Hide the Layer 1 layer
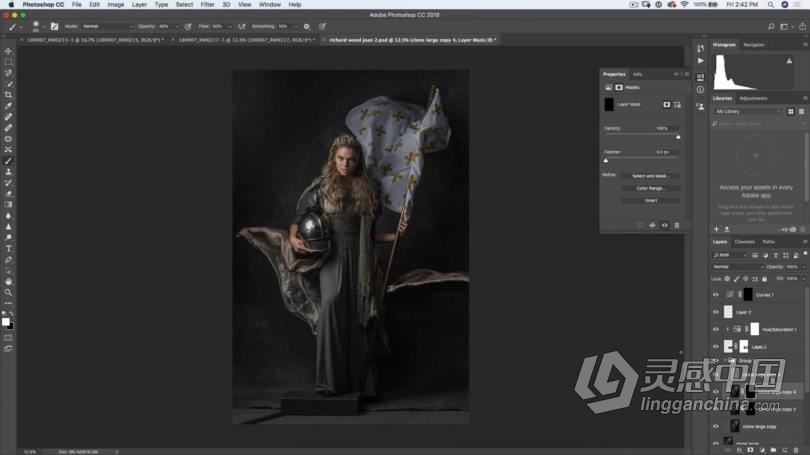810x455 pixels. pyautogui.click(x=716, y=347)
